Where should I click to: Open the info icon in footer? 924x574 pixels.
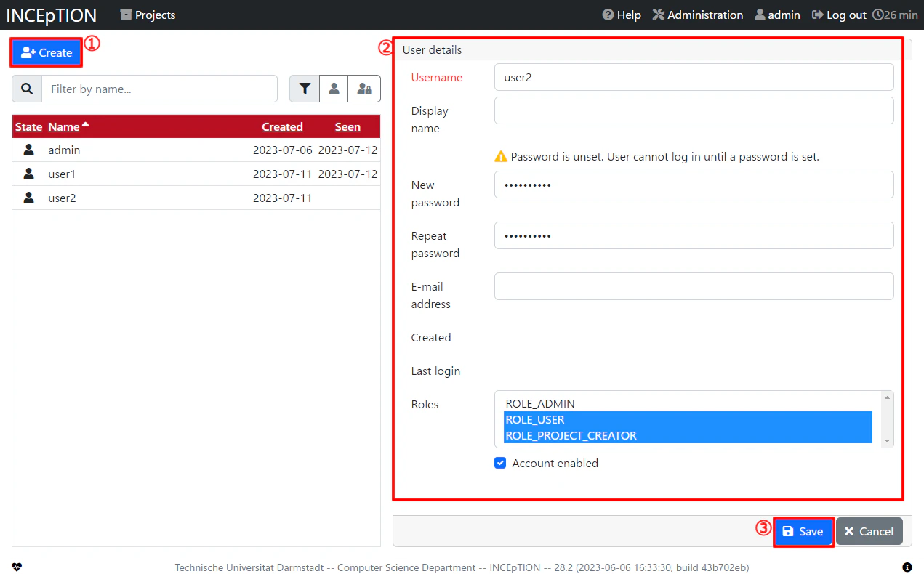pyautogui.click(x=907, y=567)
